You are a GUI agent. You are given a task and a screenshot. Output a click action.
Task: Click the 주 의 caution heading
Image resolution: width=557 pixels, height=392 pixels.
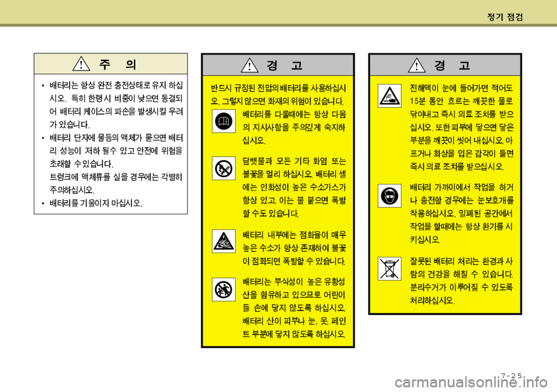(x=118, y=64)
